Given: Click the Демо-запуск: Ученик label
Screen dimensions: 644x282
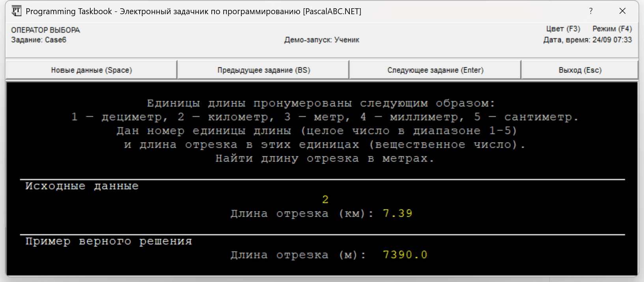Looking at the screenshot, I should click(x=321, y=40).
